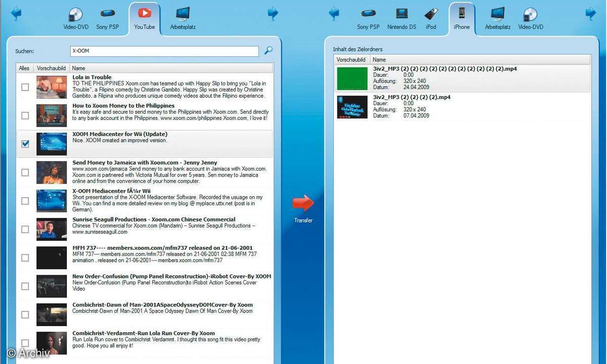Open New Order-Confusion video thumbnail

[x=52, y=286]
